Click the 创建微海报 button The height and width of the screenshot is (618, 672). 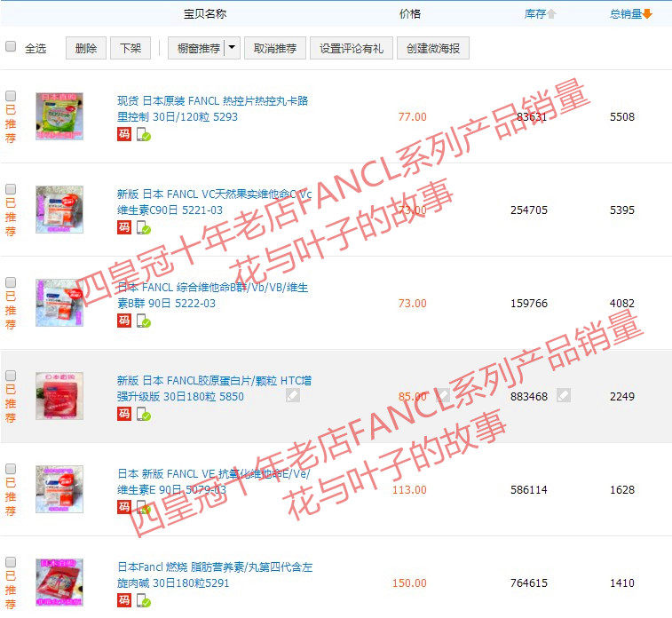(x=433, y=48)
